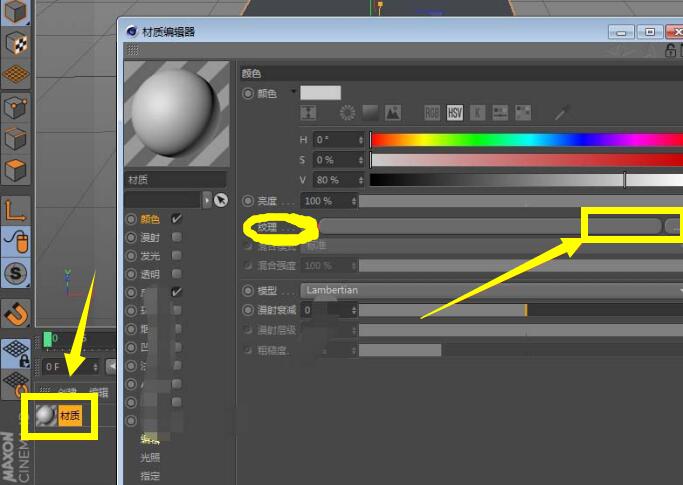
Task: Click the small arrow next to material name field
Action: pyautogui.click(x=206, y=200)
